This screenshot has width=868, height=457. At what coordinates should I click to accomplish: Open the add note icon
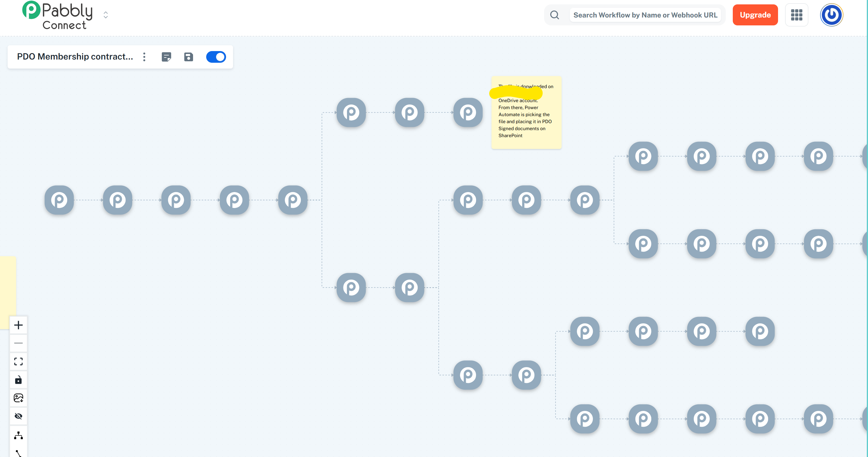point(166,57)
